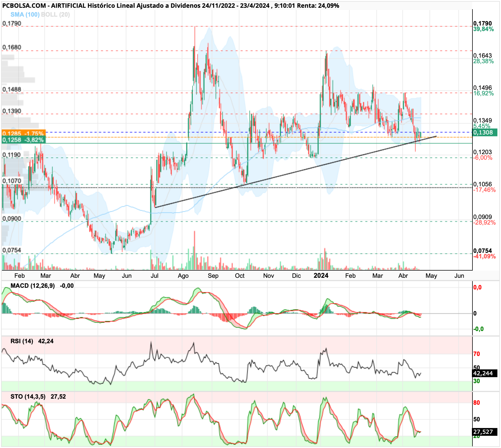Click the green 0,1258 -3,82% price tag

pos(24,140)
